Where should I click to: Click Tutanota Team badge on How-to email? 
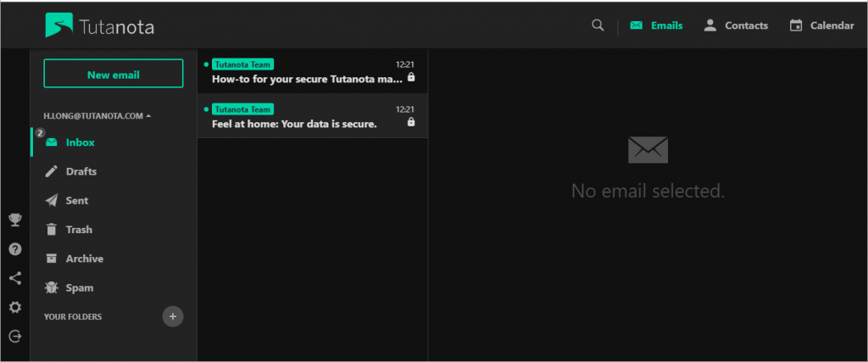click(242, 64)
